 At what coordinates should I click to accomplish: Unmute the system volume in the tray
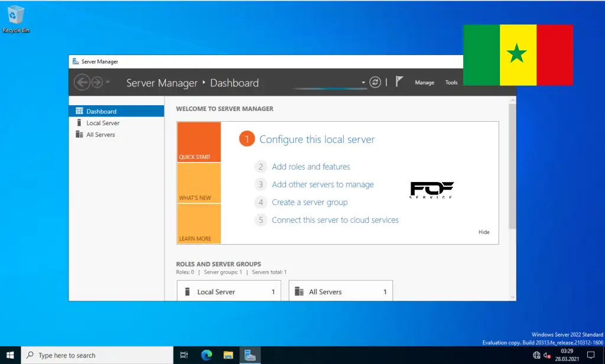(x=547, y=355)
